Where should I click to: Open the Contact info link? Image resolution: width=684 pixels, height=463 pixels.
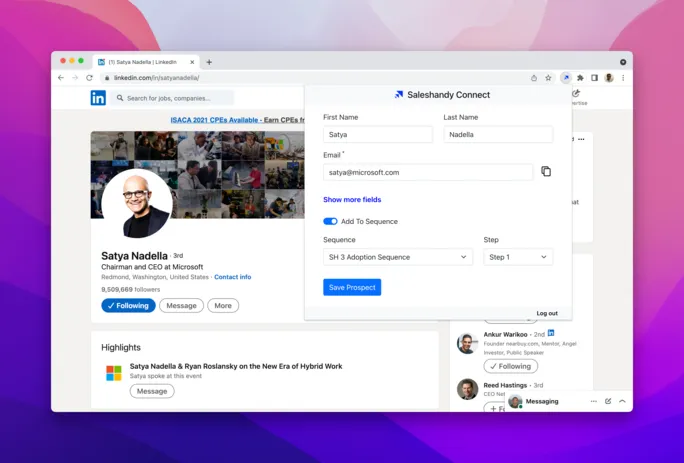(233, 277)
